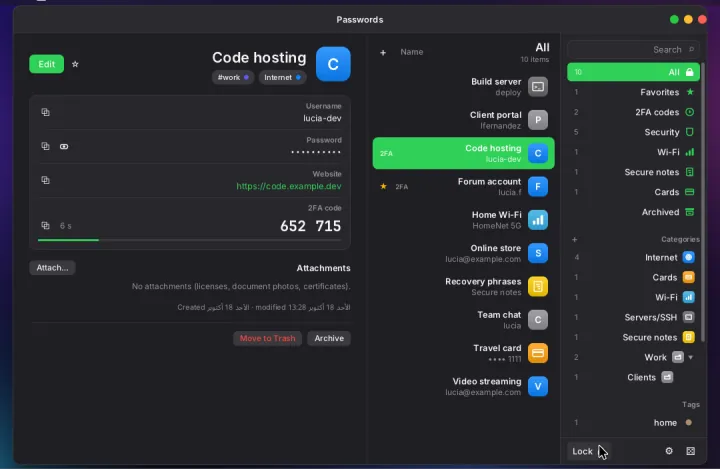Click the green window control button

pyautogui.click(x=674, y=19)
